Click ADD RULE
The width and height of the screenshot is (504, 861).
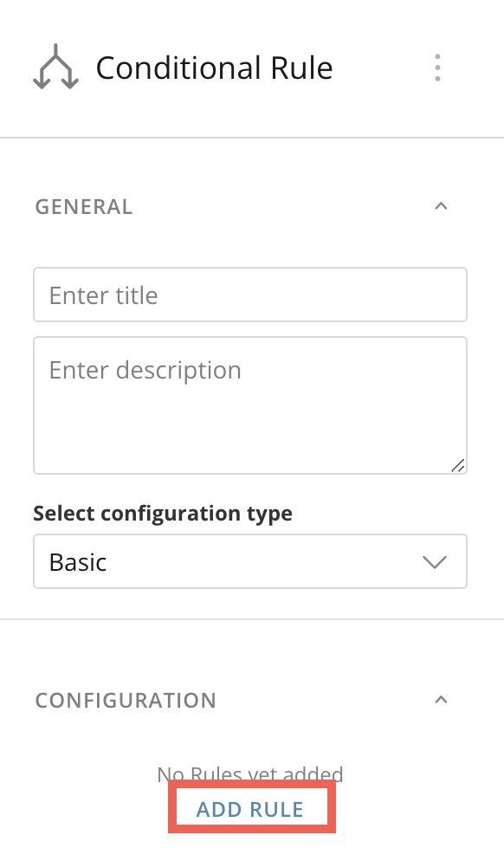tap(251, 808)
